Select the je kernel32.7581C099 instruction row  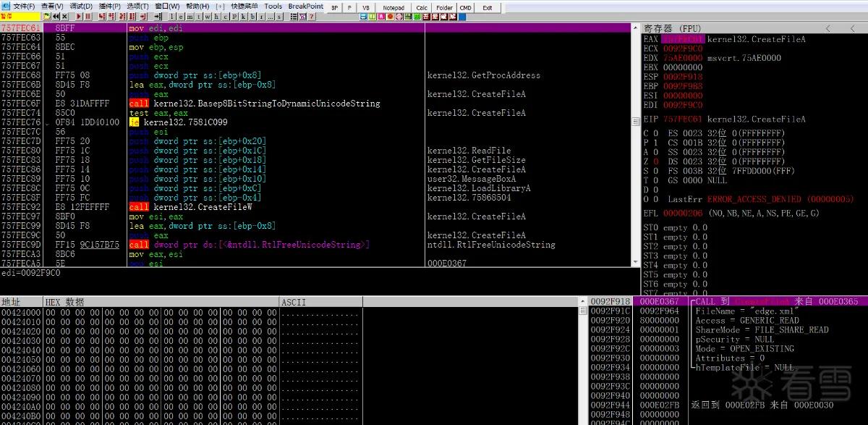[x=315, y=122]
